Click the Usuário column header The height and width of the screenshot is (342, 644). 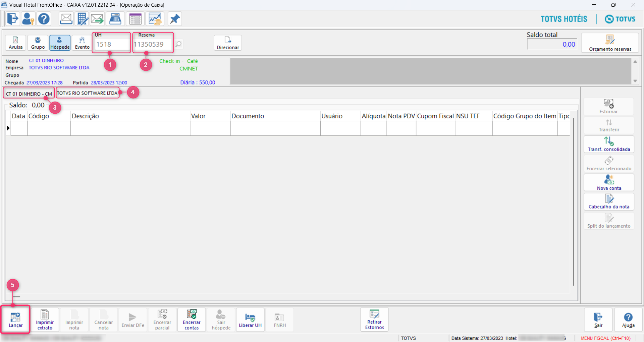pos(341,116)
